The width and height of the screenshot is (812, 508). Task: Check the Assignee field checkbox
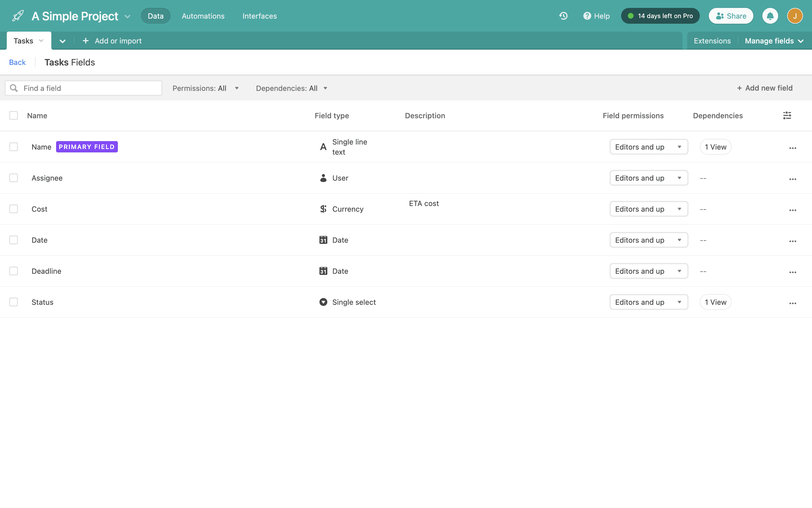click(x=14, y=178)
